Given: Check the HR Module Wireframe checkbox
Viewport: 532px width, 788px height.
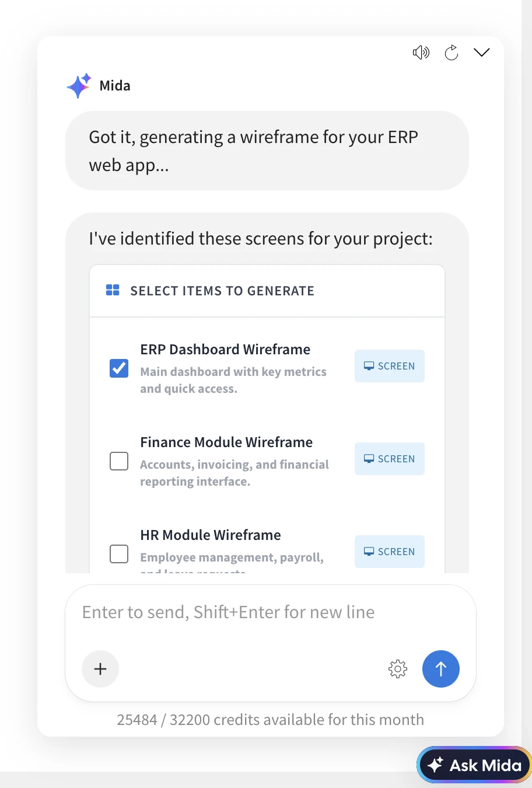Looking at the screenshot, I should (119, 553).
